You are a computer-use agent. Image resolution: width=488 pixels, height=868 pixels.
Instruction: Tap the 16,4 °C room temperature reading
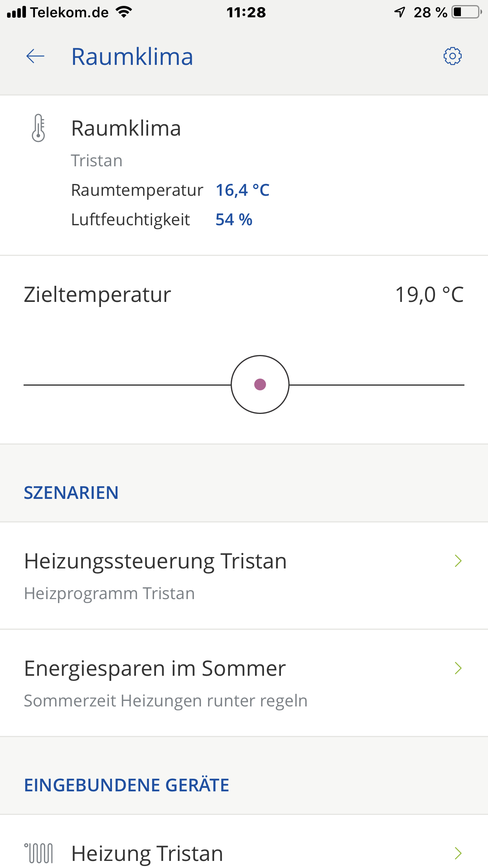242,190
